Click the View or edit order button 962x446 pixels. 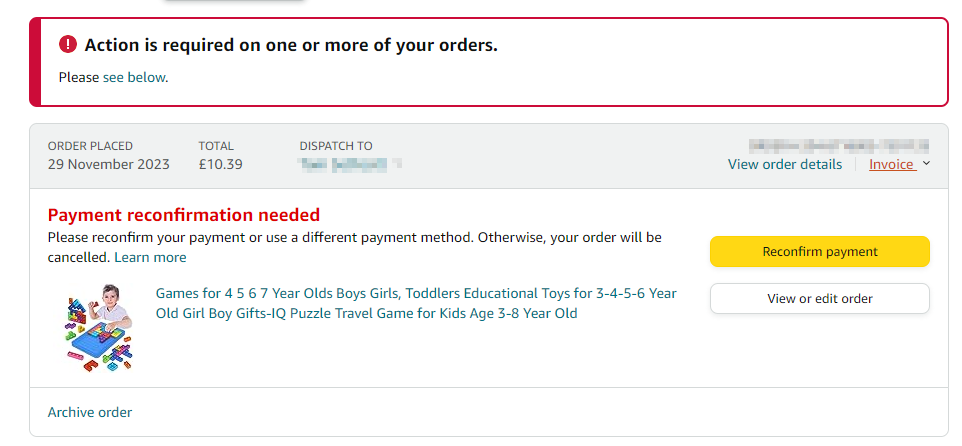(819, 298)
